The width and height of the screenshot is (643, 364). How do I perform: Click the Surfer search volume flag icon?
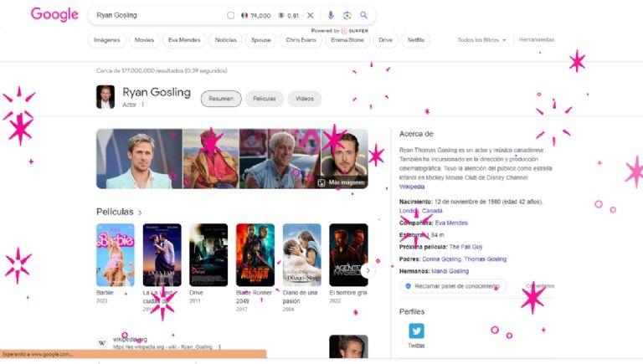pyautogui.click(x=244, y=15)
